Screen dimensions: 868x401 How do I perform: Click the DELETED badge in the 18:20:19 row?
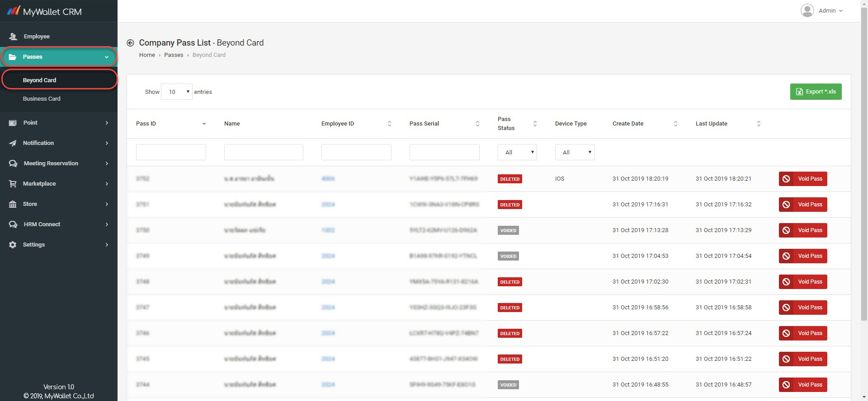pos(509,179)
